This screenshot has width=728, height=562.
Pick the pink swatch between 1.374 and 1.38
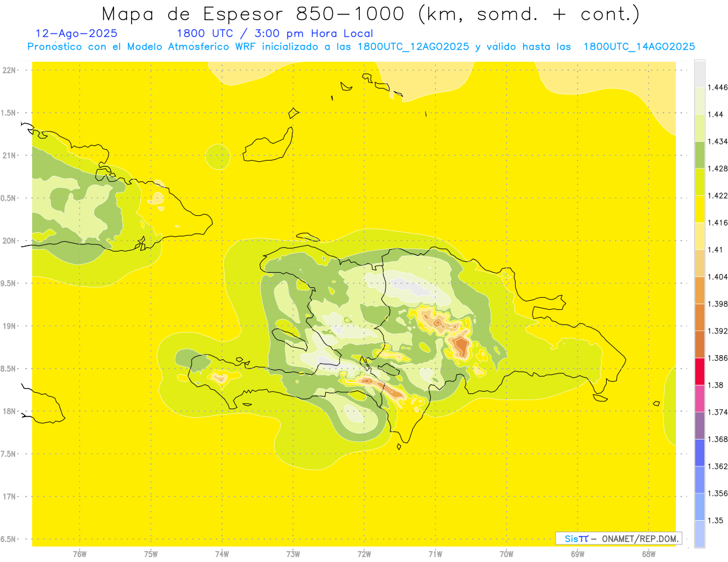[699, 398]
